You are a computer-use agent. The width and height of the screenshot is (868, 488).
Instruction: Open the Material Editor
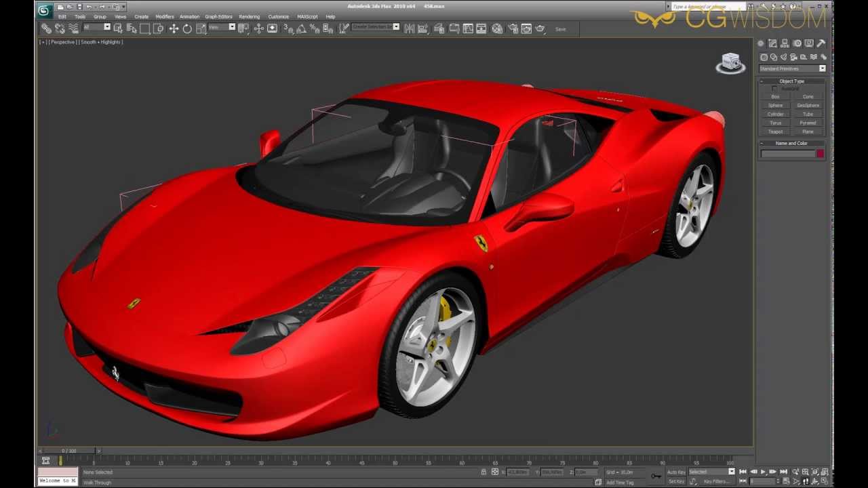(496, 28)
